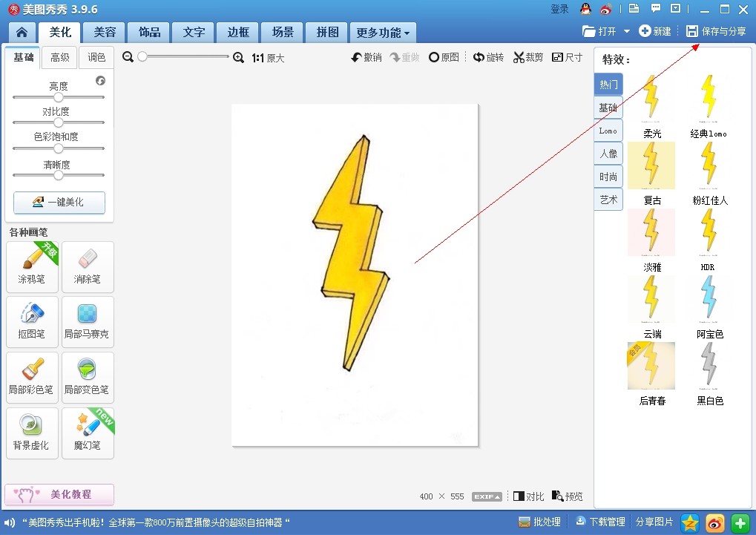
Task: Select the 人像 effects category
Action: coord(608,154)
